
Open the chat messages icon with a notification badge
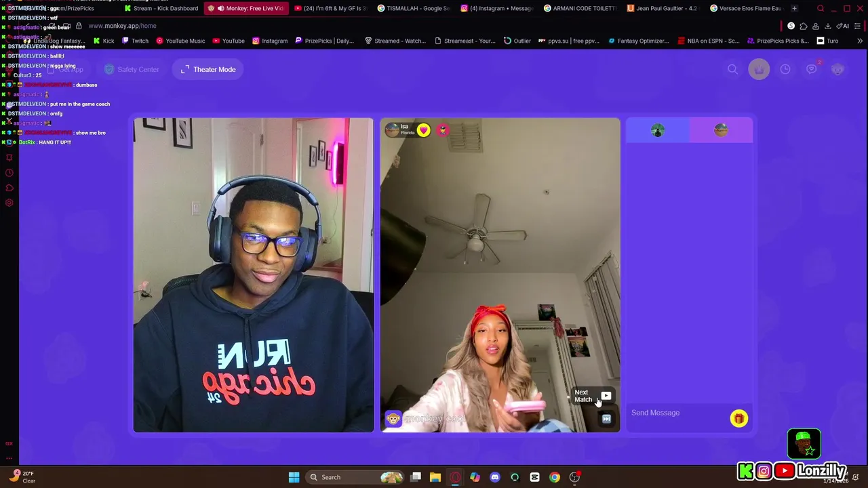coord(812,68)
